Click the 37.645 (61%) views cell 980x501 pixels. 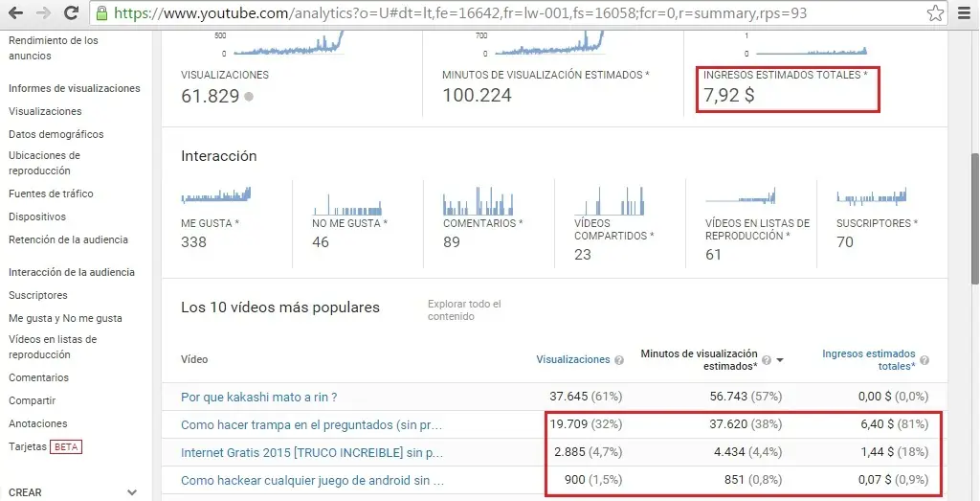586,398
